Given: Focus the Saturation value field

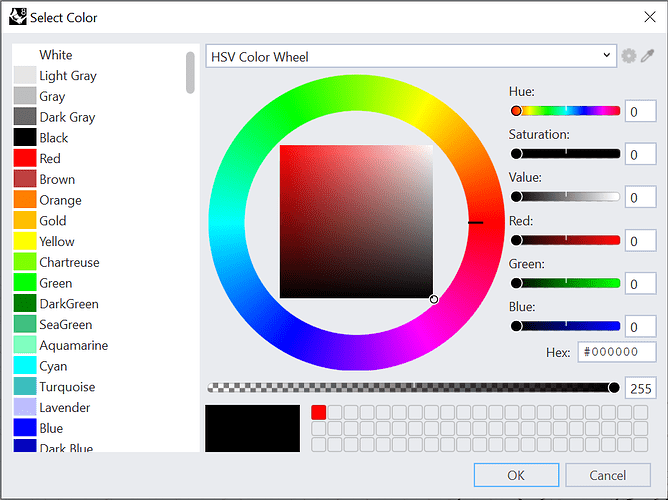Looking at the screenshot, I should pos(640,154).
